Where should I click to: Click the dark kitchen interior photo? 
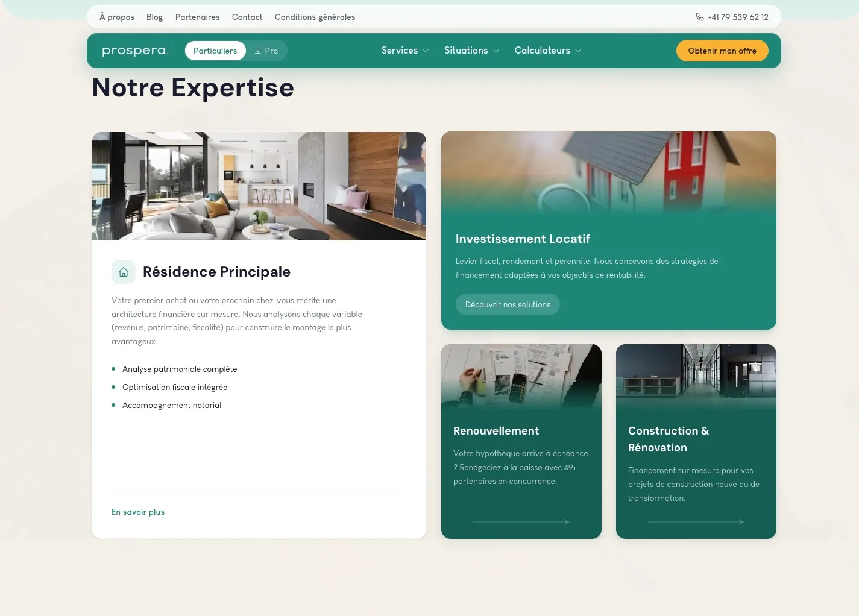pos(696,377)
